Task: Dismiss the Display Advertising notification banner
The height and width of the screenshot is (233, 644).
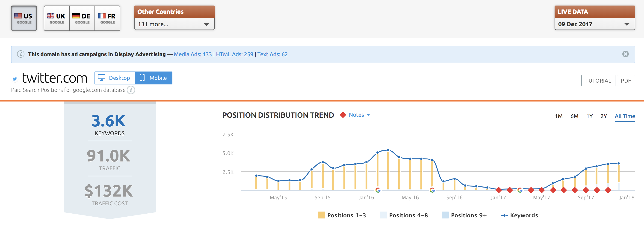Action: [625, 54]
